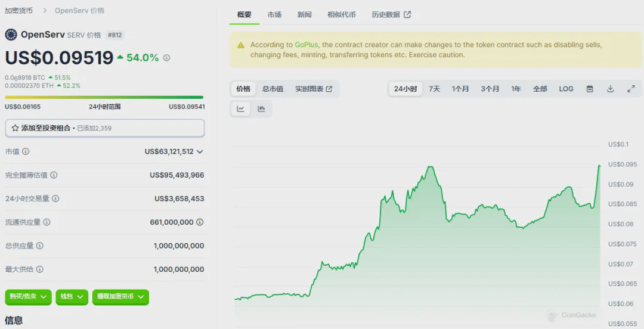Screen dimensions: 644x329
Task: Click the US$95,493,966 valuation value
Action: (177, 175)
